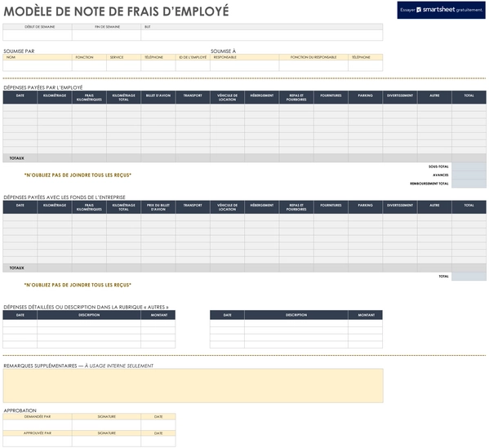
Task: Click the SOUMISE PAR section label
Action: 19,51
